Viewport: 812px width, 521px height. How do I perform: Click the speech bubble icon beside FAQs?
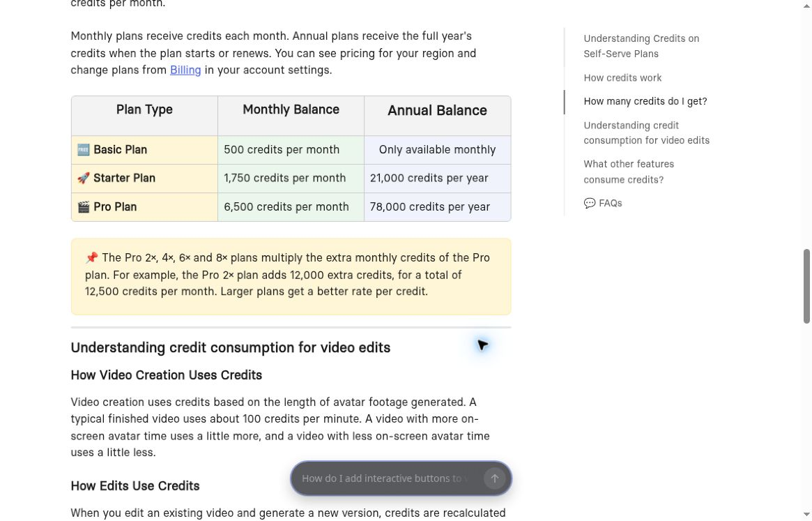tap(590, 203)
